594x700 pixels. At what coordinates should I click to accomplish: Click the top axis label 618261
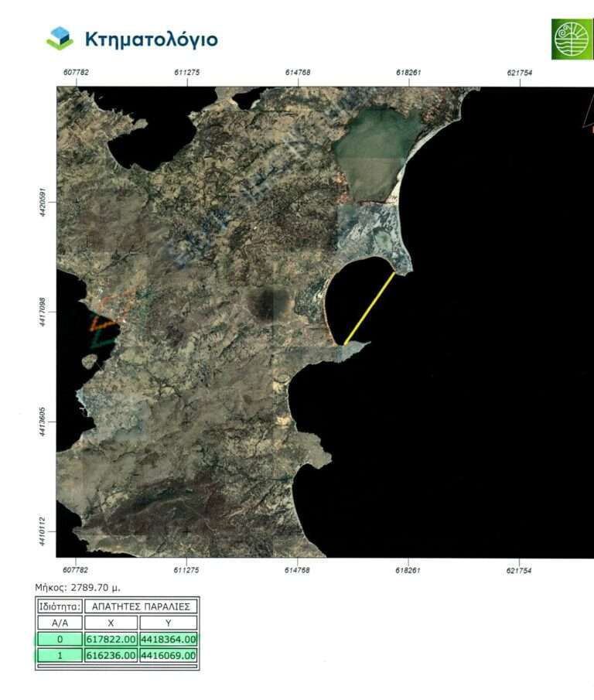tap(408, 72)
